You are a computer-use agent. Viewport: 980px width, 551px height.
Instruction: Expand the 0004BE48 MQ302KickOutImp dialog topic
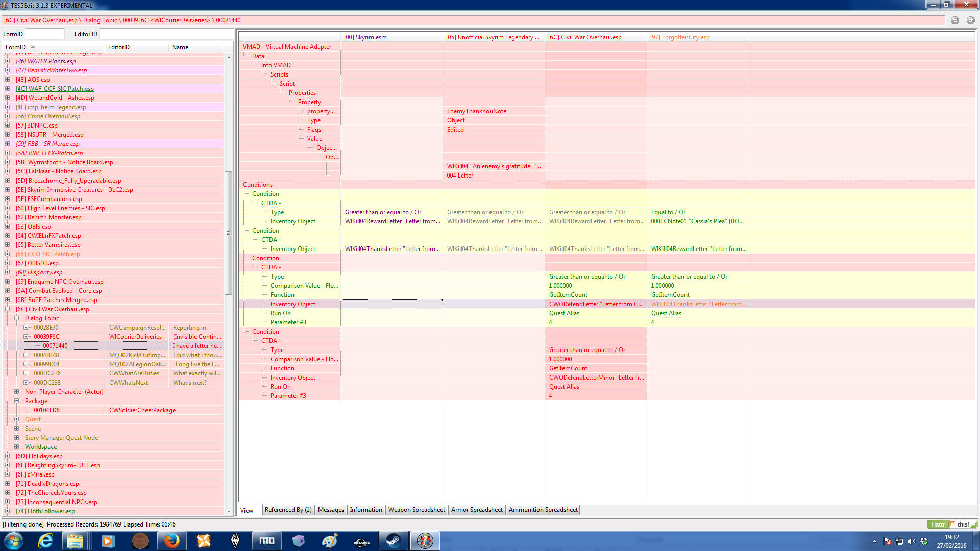(26, 355)
